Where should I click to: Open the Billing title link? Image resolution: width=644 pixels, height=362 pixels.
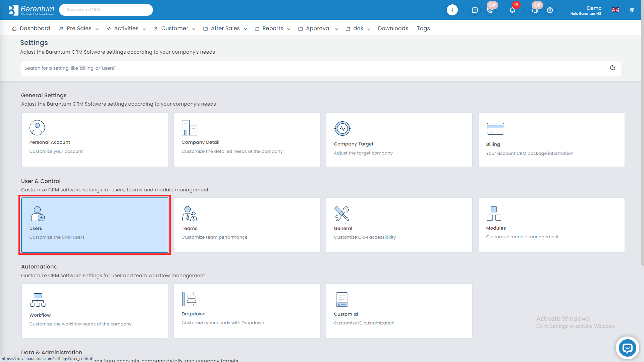[x=493, y=144]
